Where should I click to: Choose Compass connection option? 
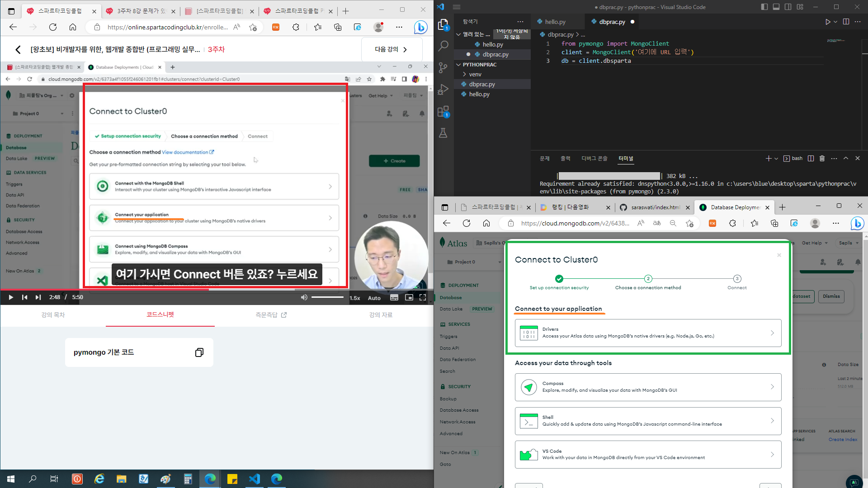648,387
